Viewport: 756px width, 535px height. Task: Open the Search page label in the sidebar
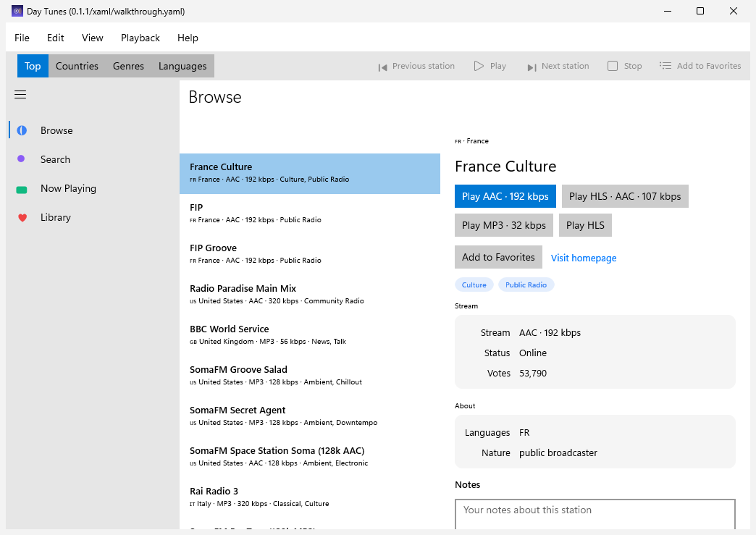pyautogui.click(x=56, y=159)
